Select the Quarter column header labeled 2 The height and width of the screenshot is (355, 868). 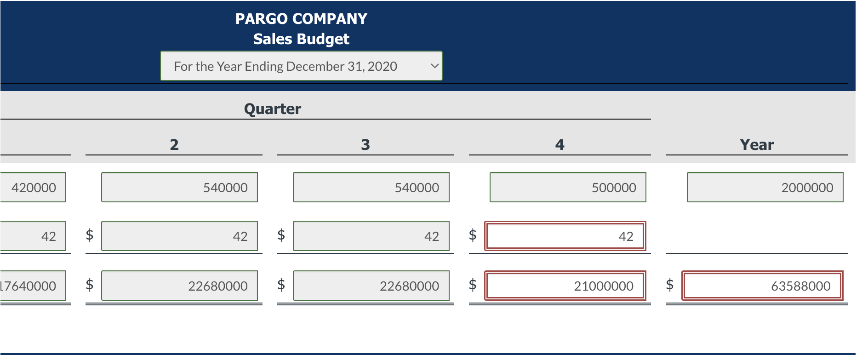[x=174, y=144]
